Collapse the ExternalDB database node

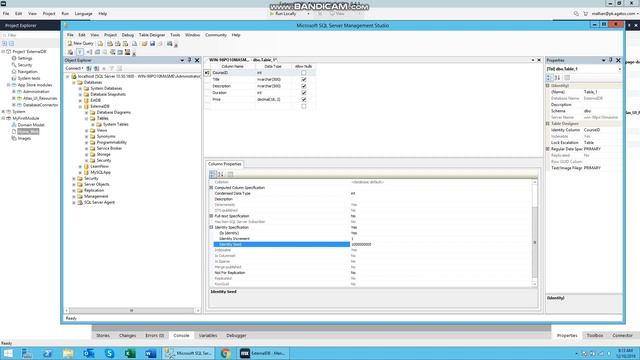[80, 107]
